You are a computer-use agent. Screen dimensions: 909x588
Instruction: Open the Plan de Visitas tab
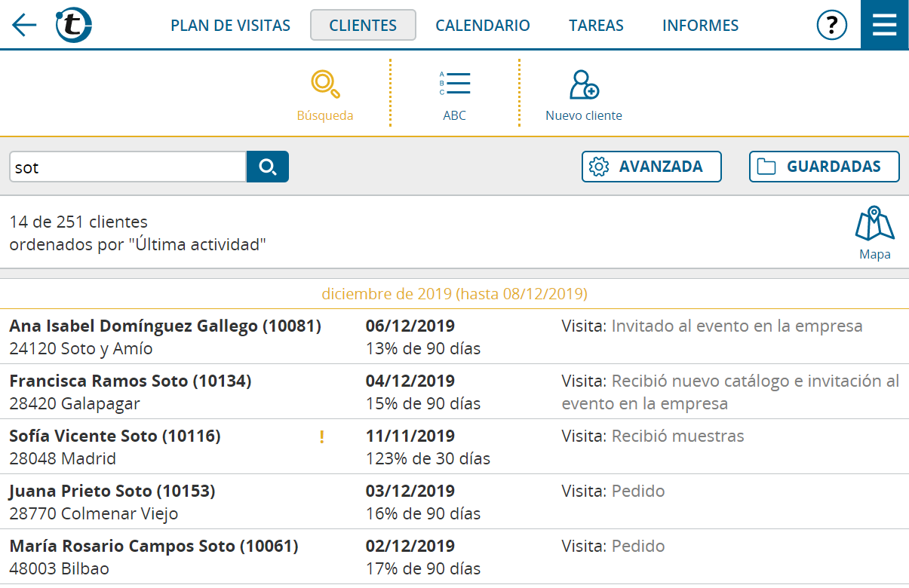pyautogui.click(x=230, y=25)
